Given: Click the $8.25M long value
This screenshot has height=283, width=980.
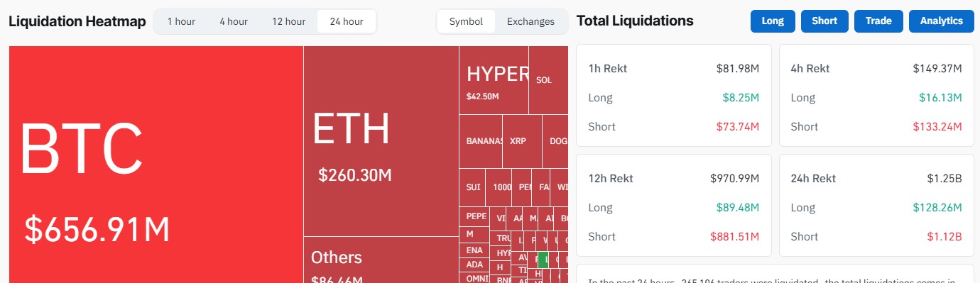Looking at the screenshot, I should pyautogui.click(x=741, y=98).
